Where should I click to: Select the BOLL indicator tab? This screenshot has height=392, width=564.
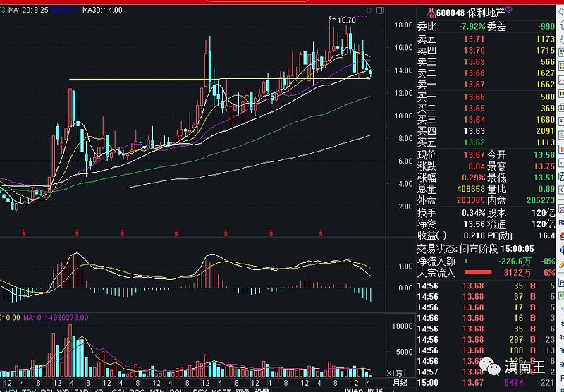(x=178, y=390)
